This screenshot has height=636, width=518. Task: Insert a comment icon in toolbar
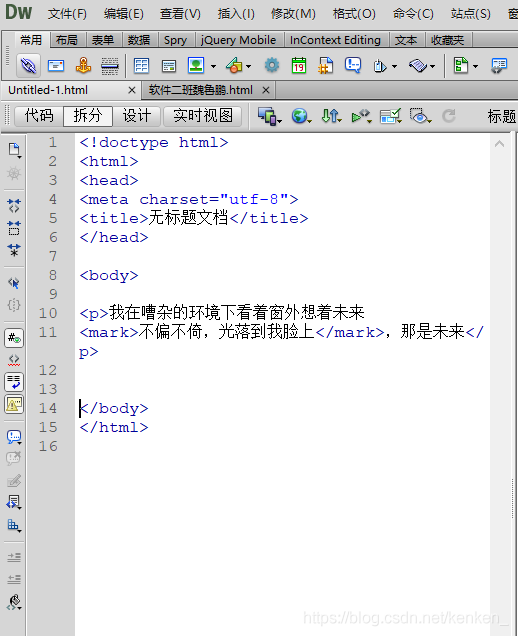tap(353, 65)
